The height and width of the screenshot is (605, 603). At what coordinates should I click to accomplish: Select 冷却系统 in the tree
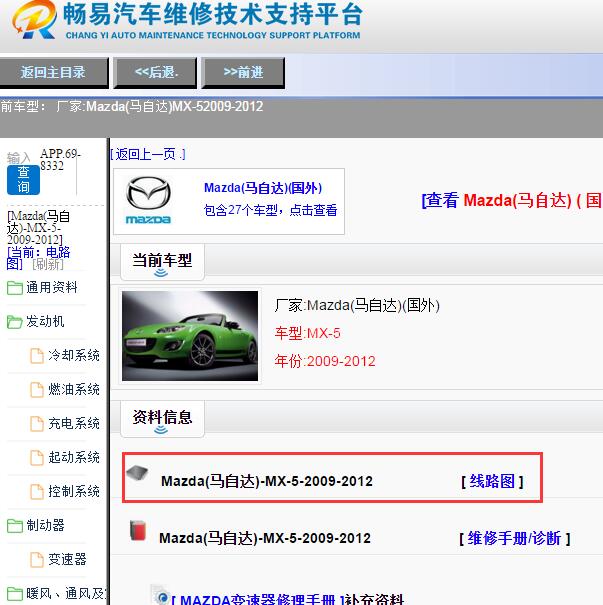[x=74, y=355]
